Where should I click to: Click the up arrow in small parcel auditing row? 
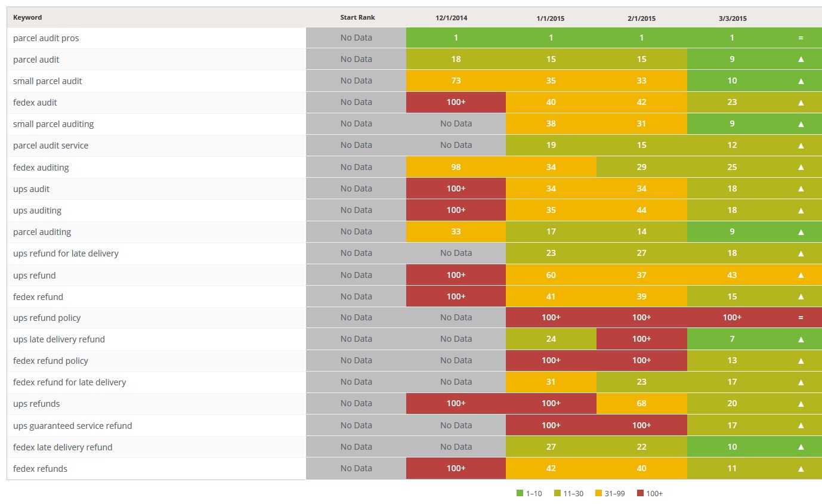coord(801,123)
